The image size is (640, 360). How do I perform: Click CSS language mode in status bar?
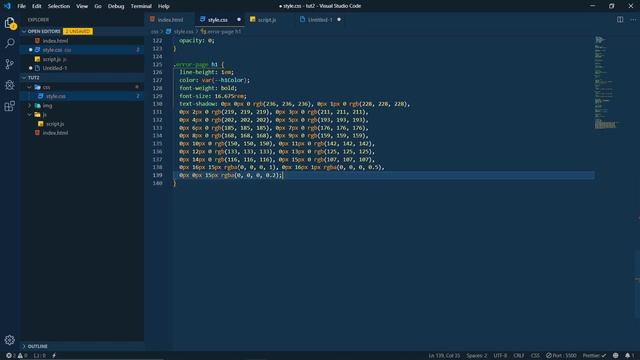pos(535,356)
